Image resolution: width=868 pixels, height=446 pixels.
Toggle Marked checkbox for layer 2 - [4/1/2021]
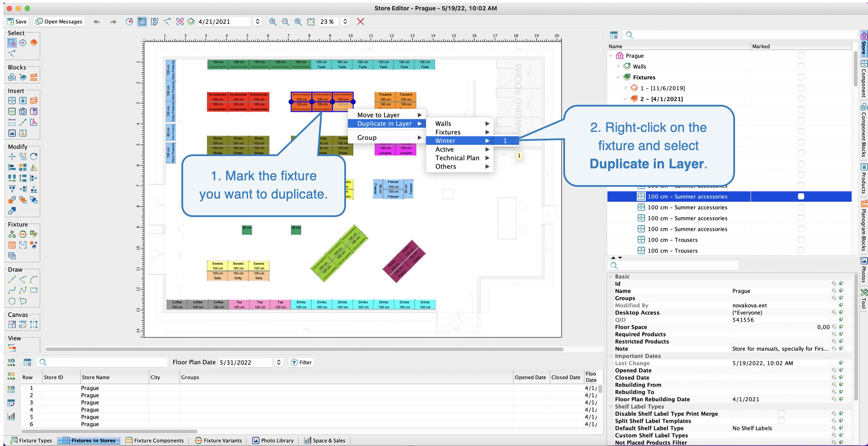coord(801,99)
